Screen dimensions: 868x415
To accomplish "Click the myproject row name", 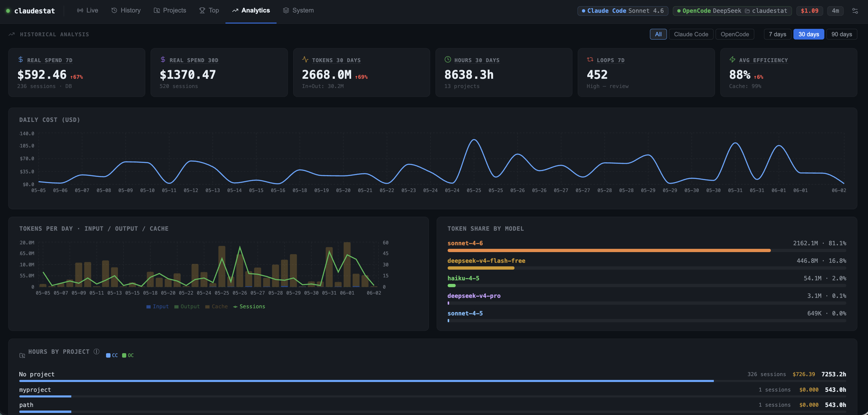I will point(35,390).
